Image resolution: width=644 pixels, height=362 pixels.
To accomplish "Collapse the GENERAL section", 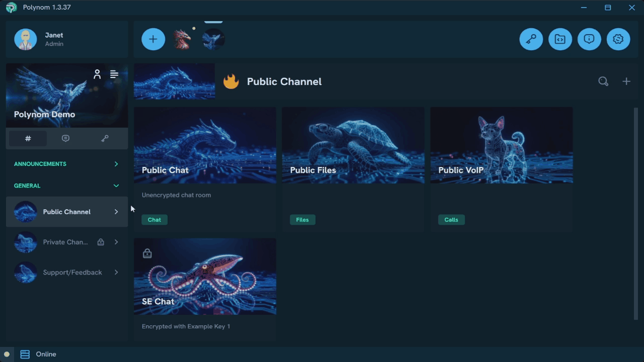I will coord(116,186).
